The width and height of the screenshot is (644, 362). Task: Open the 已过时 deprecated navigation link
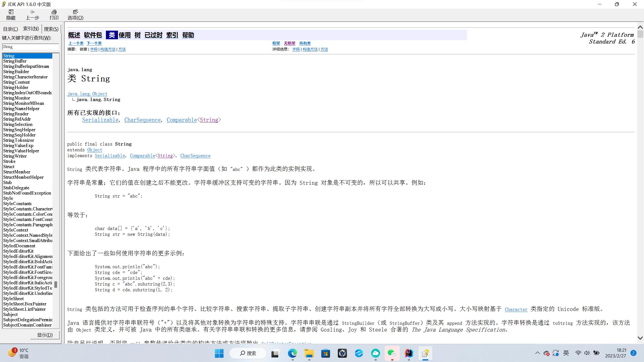coord(153,35)
